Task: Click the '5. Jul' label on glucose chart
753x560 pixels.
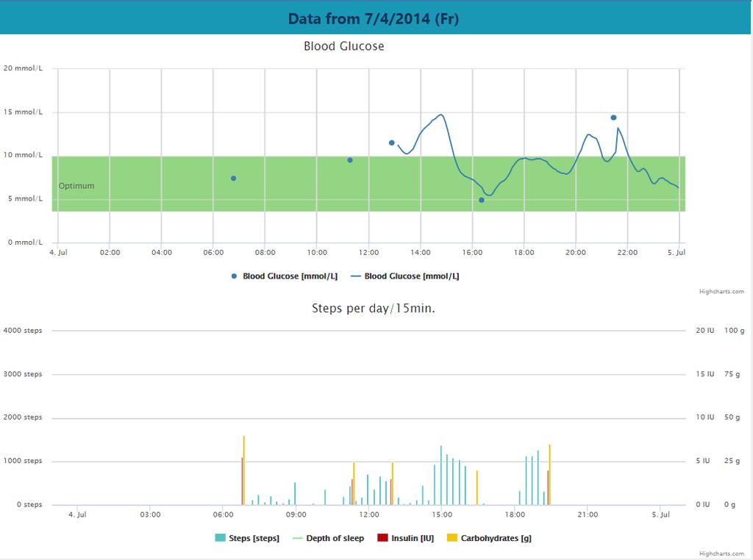Action: [x=677, y=253]
